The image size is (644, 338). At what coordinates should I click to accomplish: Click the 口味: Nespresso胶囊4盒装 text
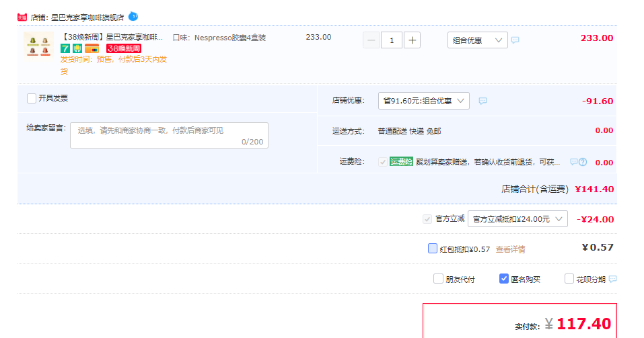tap(219, 38)
